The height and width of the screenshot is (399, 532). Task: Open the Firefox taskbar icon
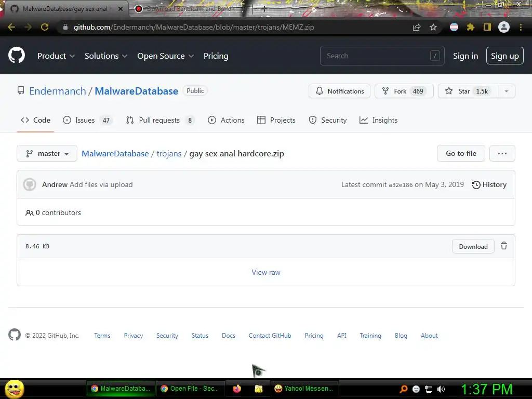(237, 389)
